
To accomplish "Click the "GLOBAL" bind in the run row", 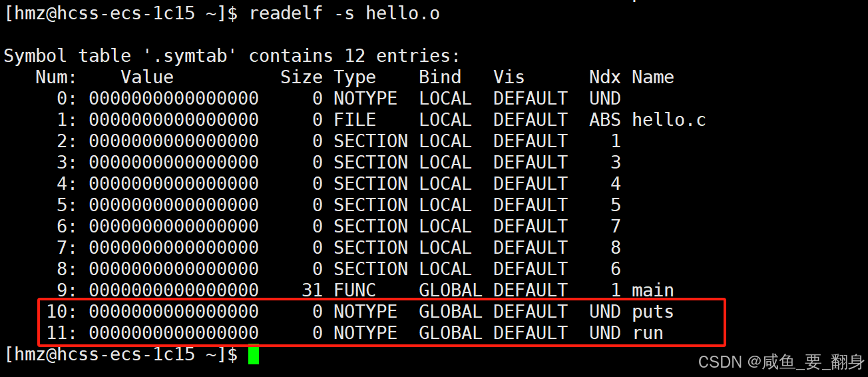I will [x=451, y=333].
